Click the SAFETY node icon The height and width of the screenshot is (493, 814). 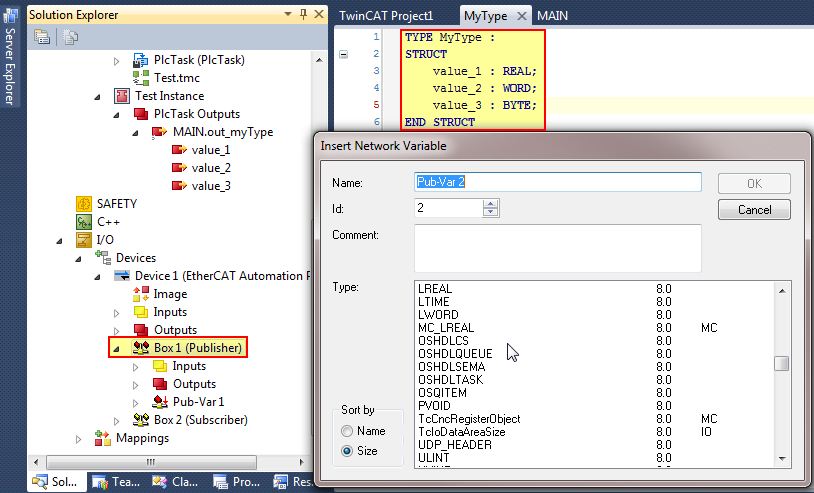(84, 203)
